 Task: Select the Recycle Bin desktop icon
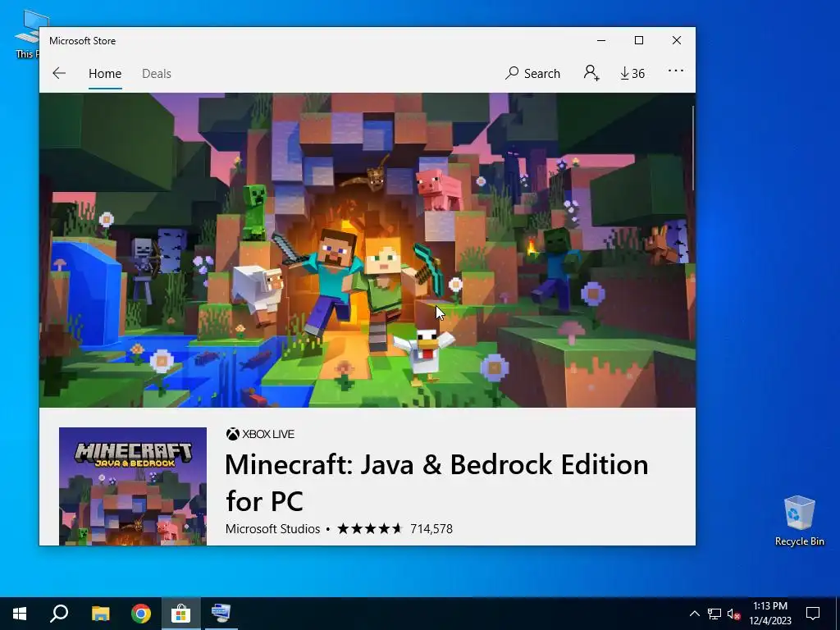[799, 521]
